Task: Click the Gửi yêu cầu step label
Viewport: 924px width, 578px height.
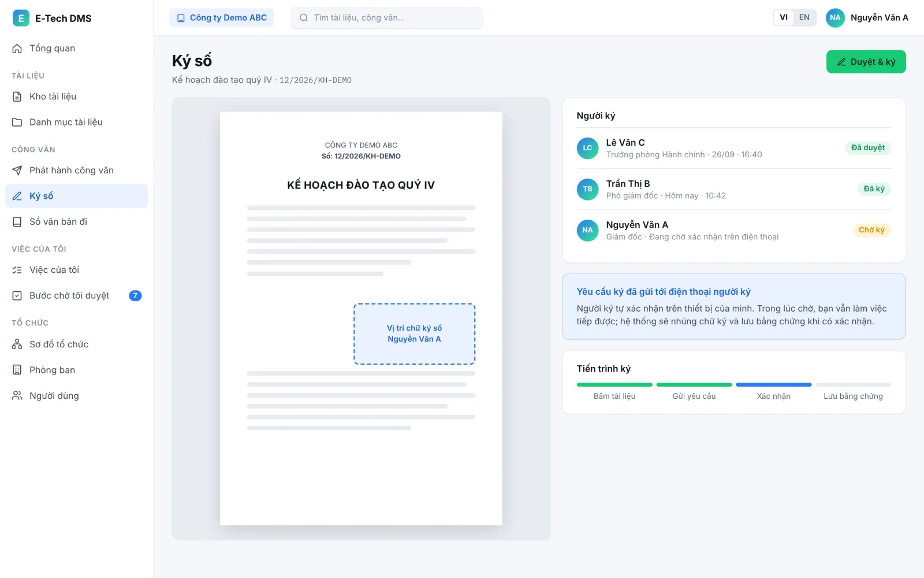Action: pos(694,397)
